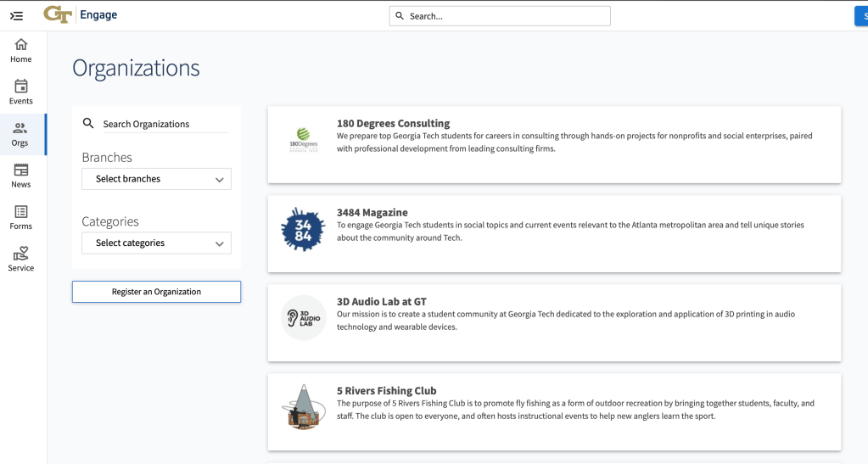Focus the top Search... field
The height and width of the screenshot is (464, 868).
500,16
